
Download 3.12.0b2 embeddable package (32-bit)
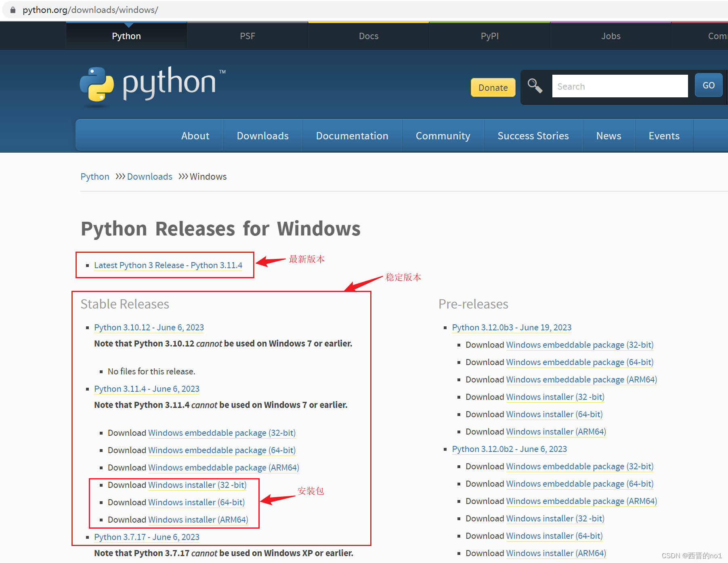point(580,466)
